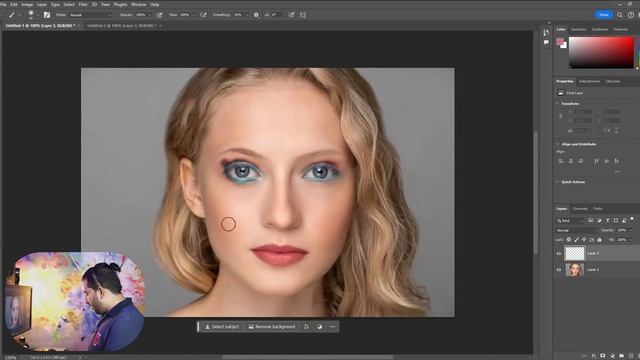Lock position move icon
The image size is (640, 360).
(x=584, y=240)
